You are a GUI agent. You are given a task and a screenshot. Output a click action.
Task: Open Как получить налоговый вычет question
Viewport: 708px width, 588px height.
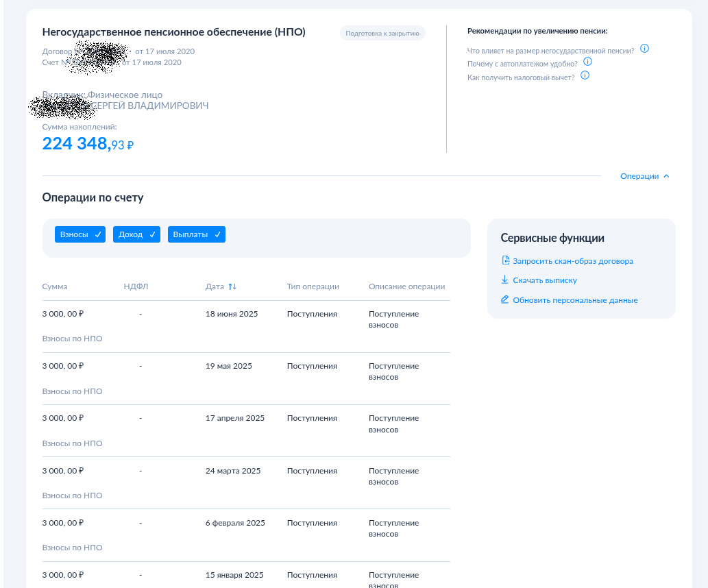pyautogui.click(x=521, y=77)
